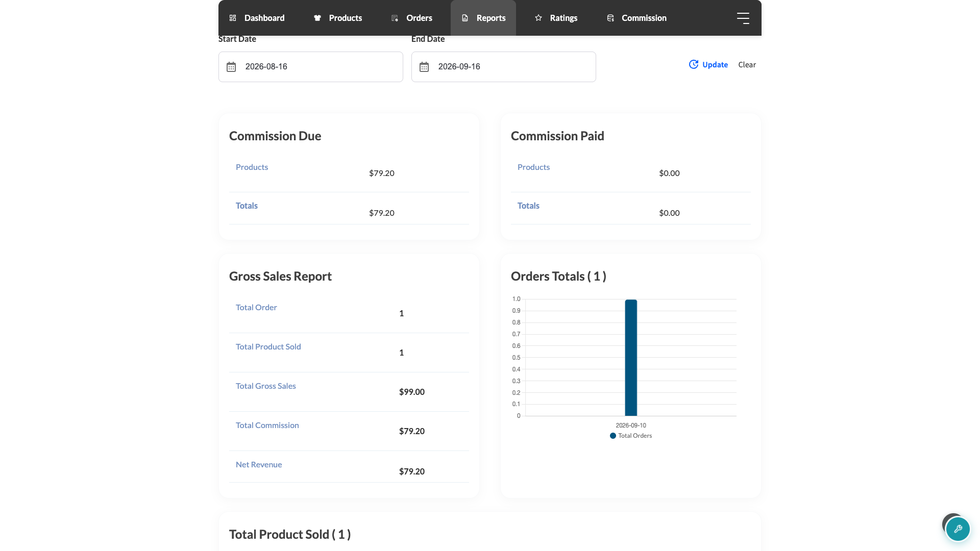The height and width of the screenshot is (551, 980).
Task: Click the Commission coins icon
Action: [x=610, y=18]
